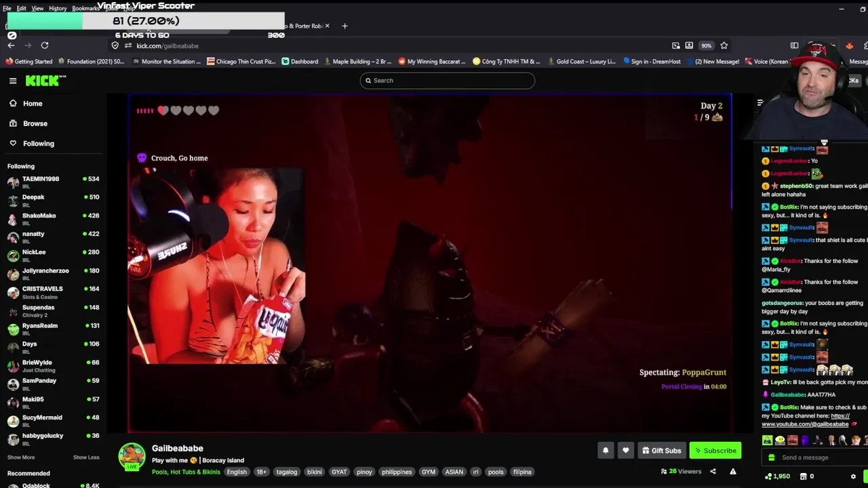Expand the list with Show More
The image size is (868, 488).
[21, 457]
